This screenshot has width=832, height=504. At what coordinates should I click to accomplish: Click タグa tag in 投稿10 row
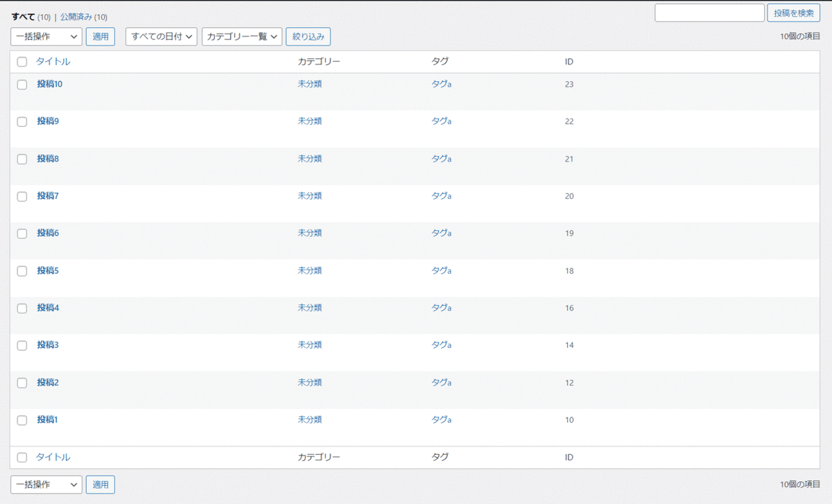click(442, 84)
